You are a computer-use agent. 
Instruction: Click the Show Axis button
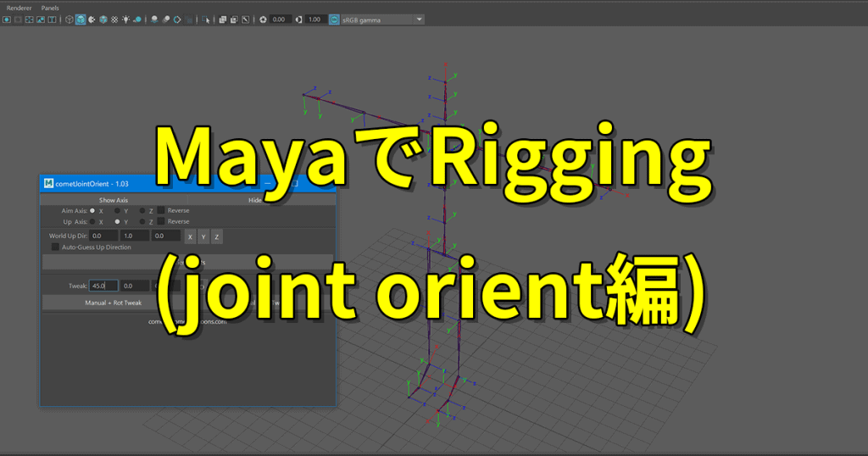point(114,200)
